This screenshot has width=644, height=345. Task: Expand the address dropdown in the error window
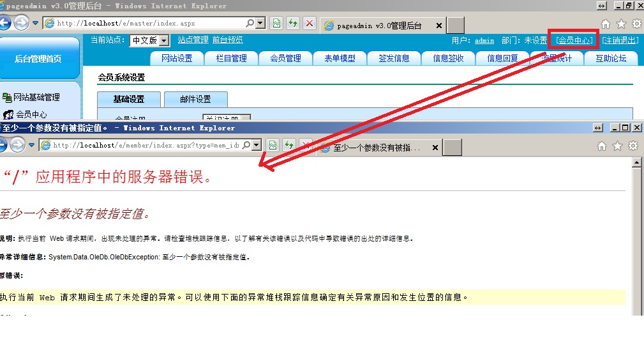257,145
